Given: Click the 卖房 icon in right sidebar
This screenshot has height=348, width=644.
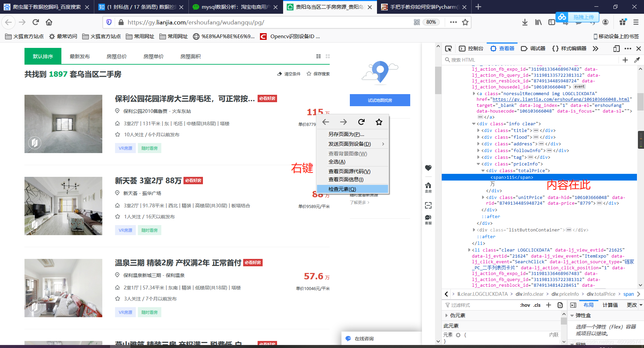Looking at the screenshot, I should (428, 187).
